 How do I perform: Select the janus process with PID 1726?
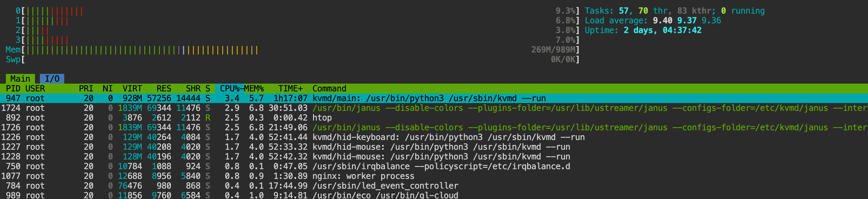tap(434, 128)
